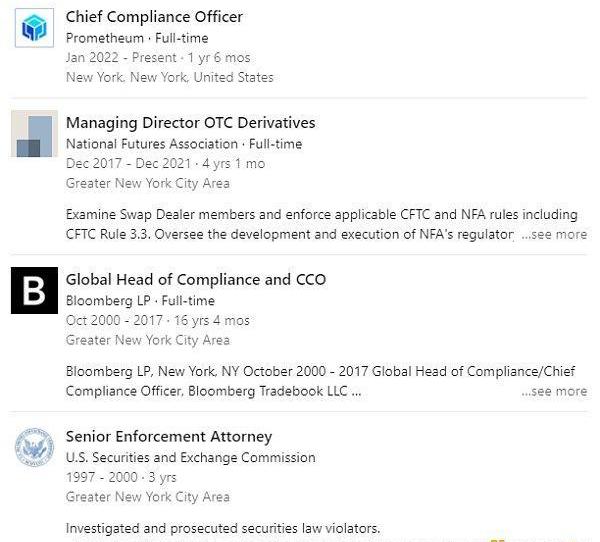This screenshot has width=600, height=542.
Task: Open the Chief Compliance Officer position title
Action: (154, 17)
